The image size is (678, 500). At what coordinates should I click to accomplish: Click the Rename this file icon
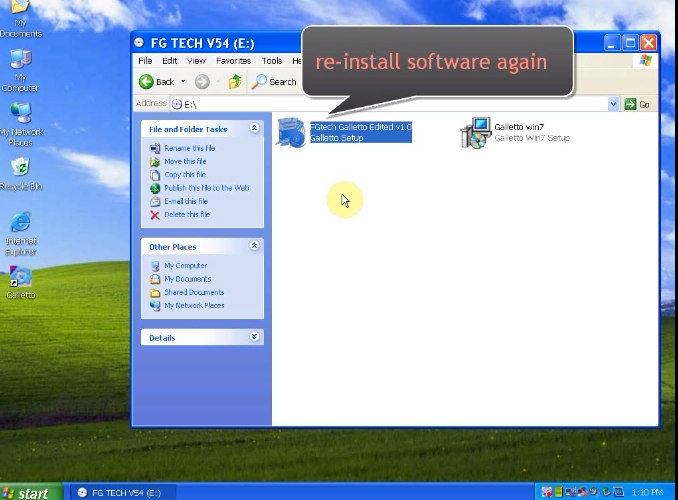click(155, 148)
